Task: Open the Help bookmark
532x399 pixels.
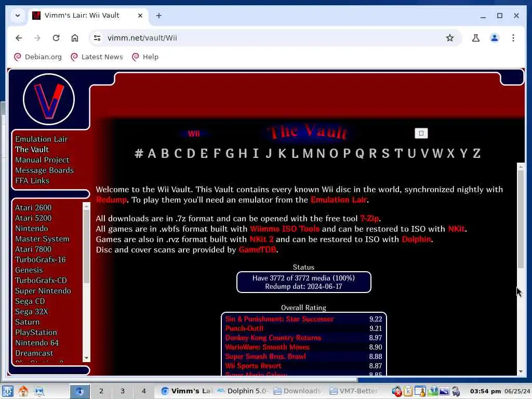Action: (145, 57)
